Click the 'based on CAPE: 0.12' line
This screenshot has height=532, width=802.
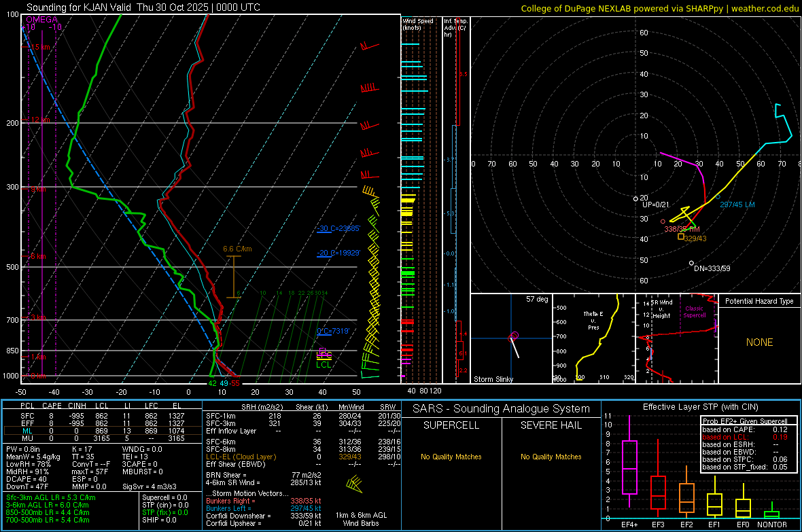(x=745, y=429)
